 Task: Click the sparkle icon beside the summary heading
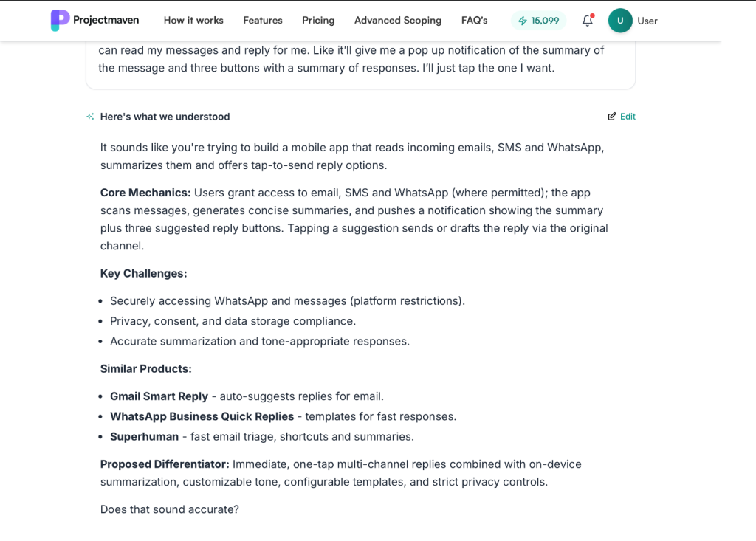[90, 117]
